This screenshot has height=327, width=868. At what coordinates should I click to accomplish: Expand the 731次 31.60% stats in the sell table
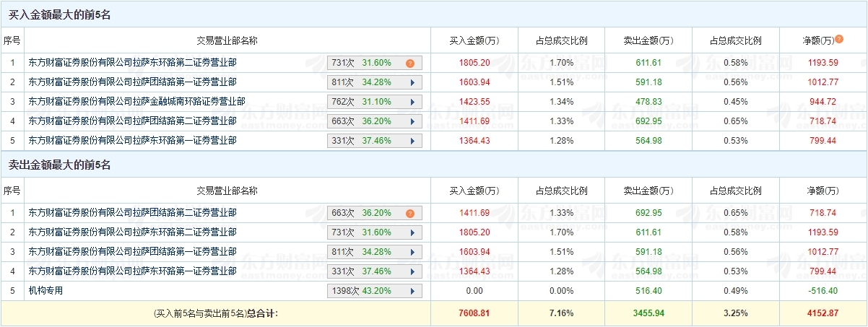click(x=412, y=232)
